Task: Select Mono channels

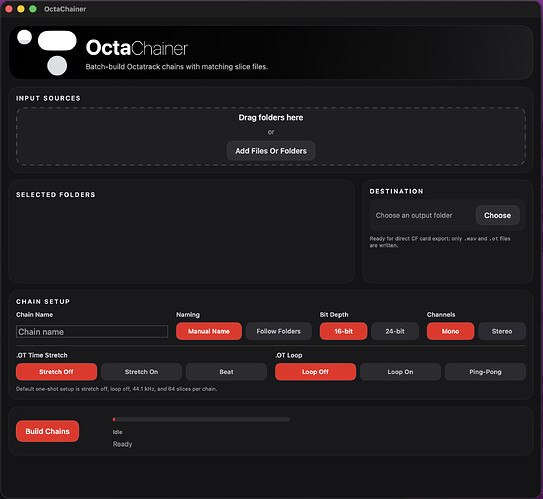Action: click(450, 331)
